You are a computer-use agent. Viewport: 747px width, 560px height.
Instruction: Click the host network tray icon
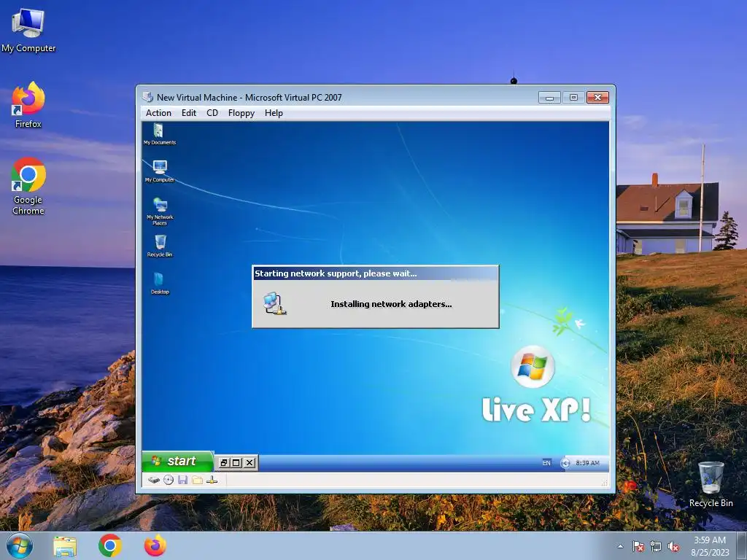pos(656,547)
